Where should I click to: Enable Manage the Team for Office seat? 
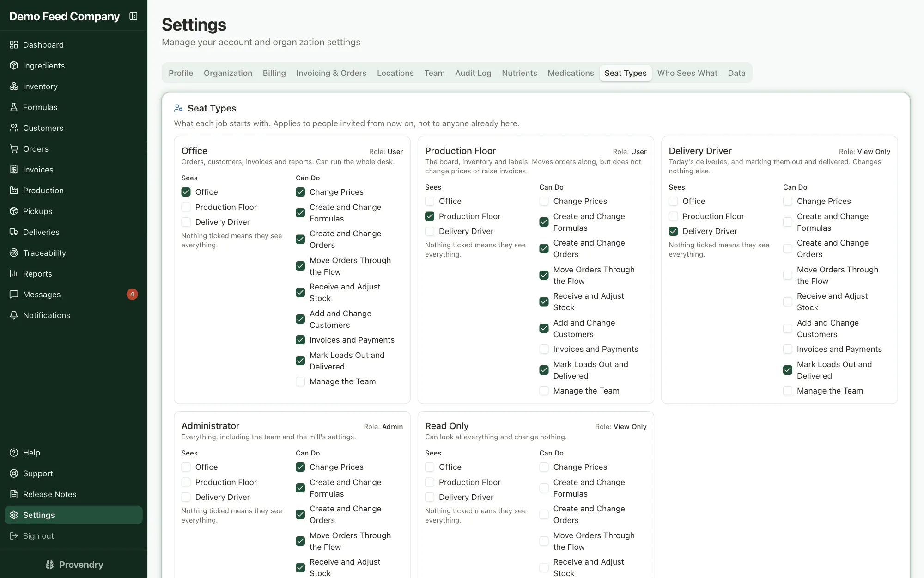300,381
